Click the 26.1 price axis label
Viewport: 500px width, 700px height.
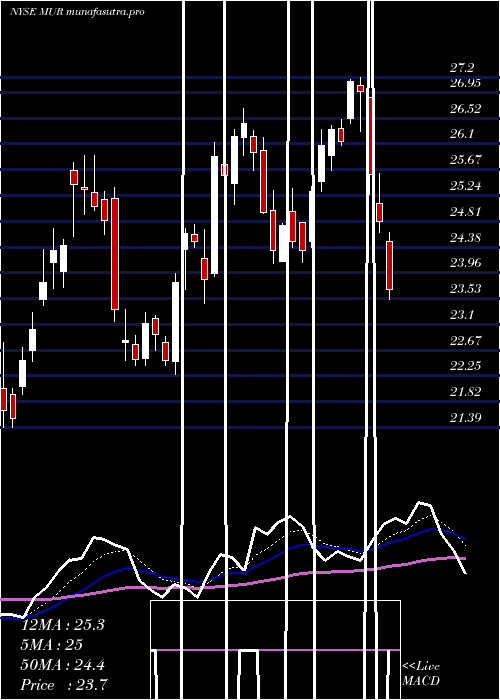[x=462, y=134]
